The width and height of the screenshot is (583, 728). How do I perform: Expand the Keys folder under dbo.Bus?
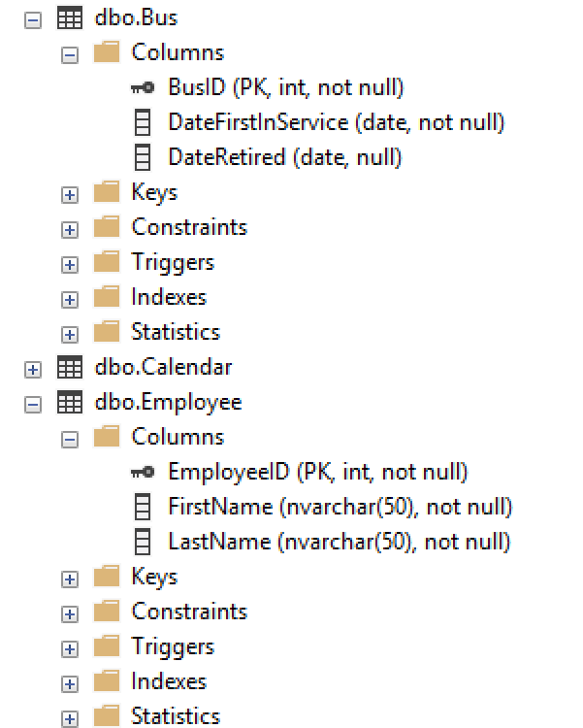pos(70,194)
